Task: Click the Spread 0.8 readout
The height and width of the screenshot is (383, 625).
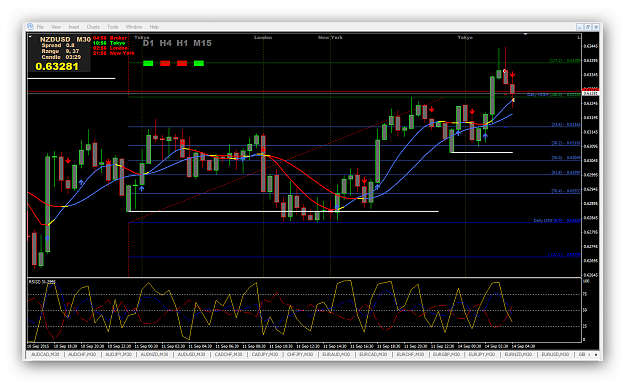Action: [58, 45]
